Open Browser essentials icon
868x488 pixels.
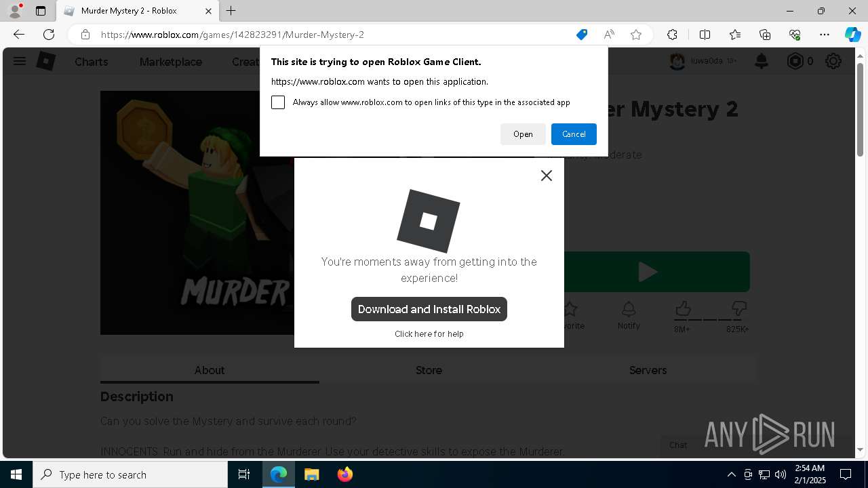795,35
